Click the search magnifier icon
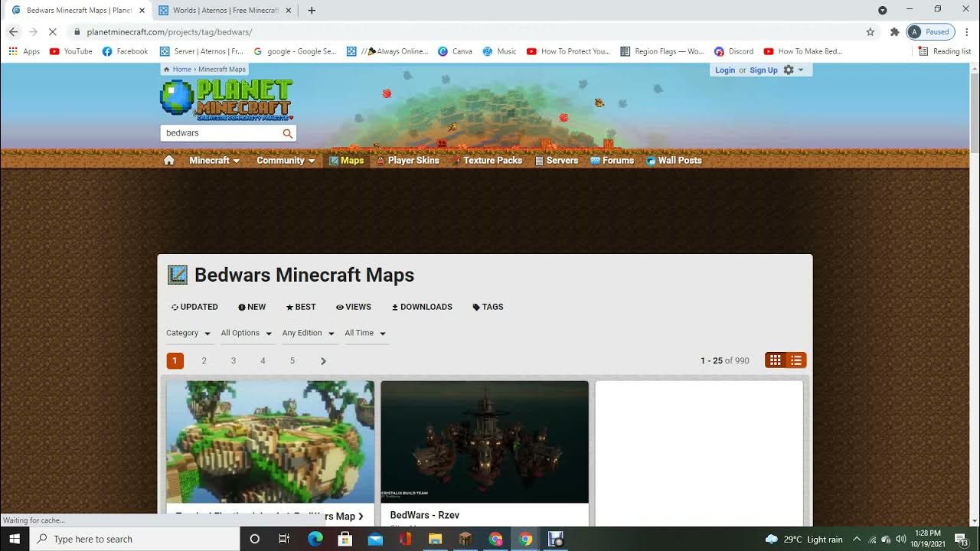 288,133
